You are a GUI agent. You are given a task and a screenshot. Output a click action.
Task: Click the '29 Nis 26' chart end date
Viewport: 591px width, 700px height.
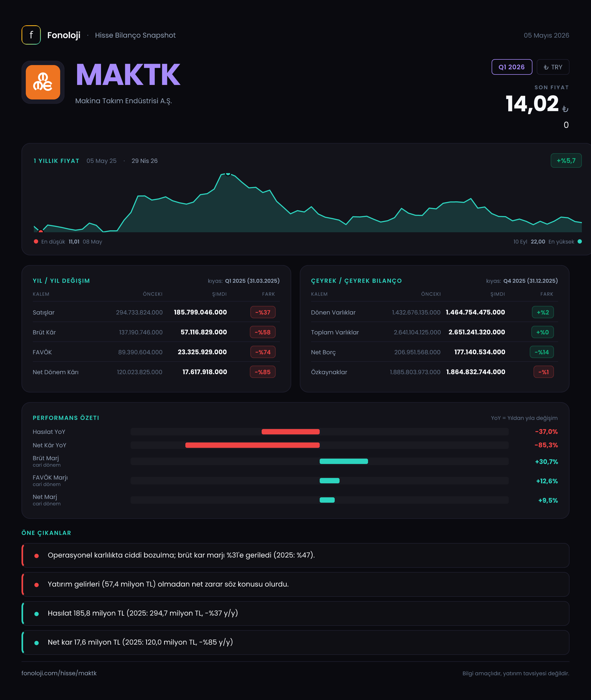point(145,161)
